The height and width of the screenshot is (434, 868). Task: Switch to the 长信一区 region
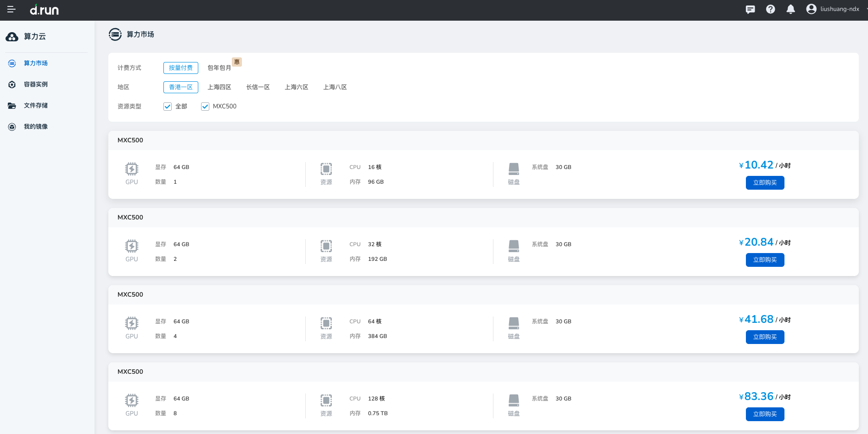(258, 87)
